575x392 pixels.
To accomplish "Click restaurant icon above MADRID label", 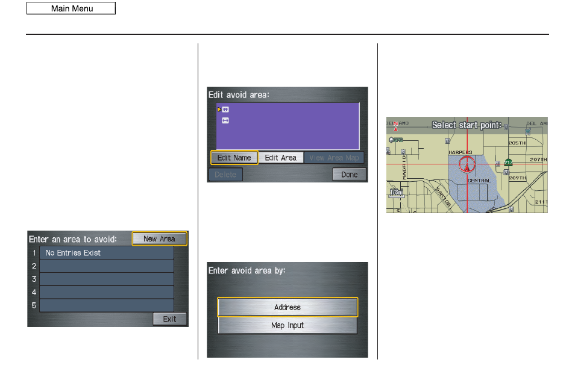I will (403, 152).
